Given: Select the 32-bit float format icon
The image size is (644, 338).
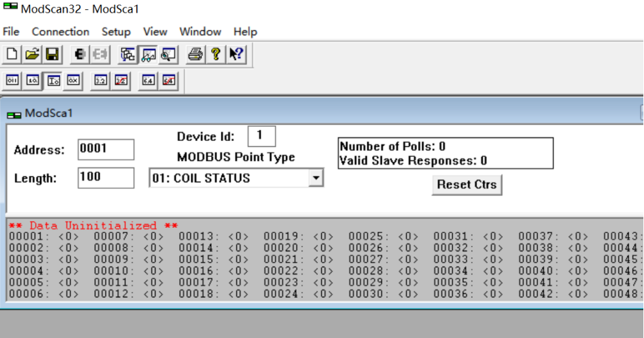Looking at the screenshot, I should 101,81.
